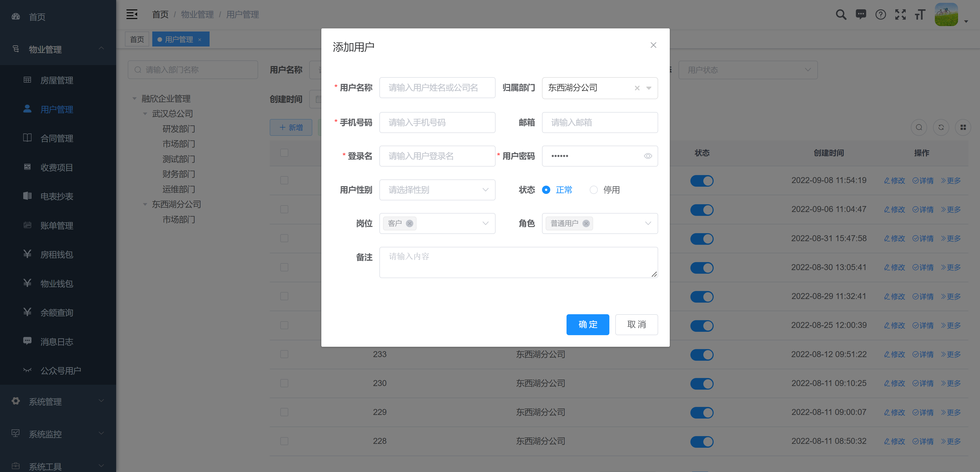Image resolution: width=980 pixels, height=472 pixels.
Task: Collapse the 融欣企业管理 tree node
Action: 134,99
